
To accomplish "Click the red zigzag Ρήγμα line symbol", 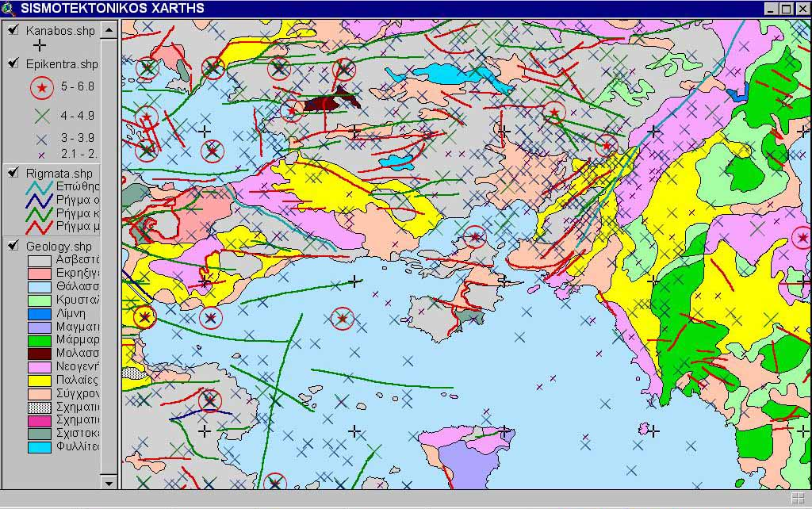I will (40, 227).
